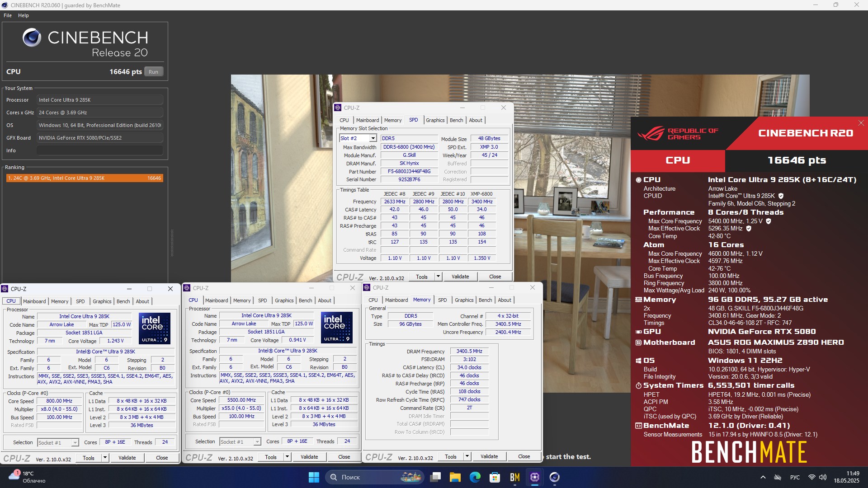Click the XMP-6800 frequency 3400 MHz cell
Viewport: 868px width, 488px height.
(482, 202)
